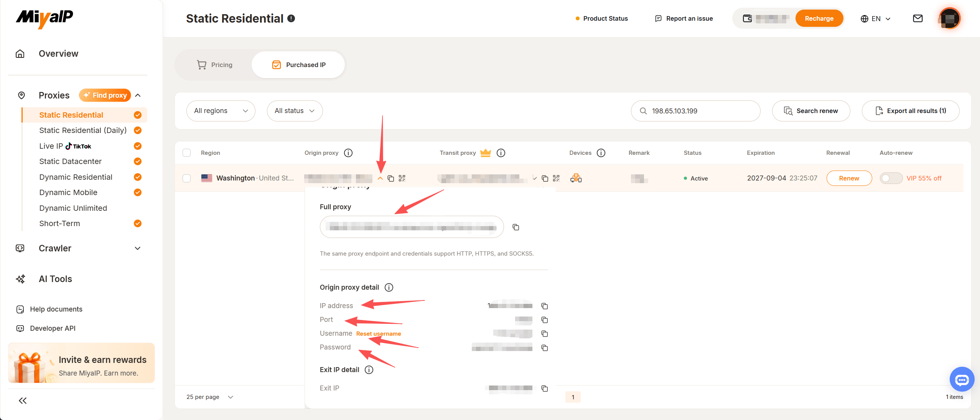
Task: Click Reset username link
Action: (x=379, y=334)
